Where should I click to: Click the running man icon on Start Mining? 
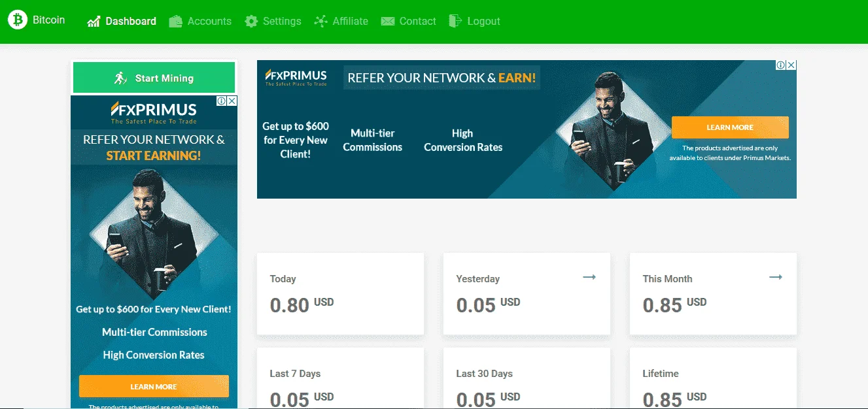coord(120,78)
